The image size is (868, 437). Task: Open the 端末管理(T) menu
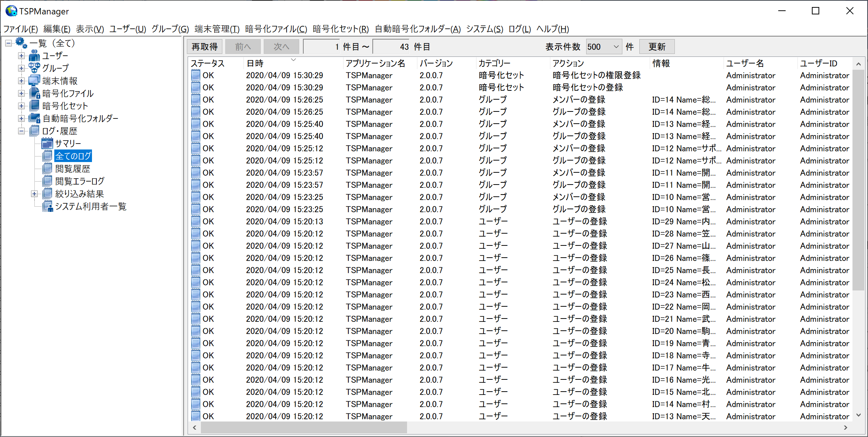click(x=217, y=29)
